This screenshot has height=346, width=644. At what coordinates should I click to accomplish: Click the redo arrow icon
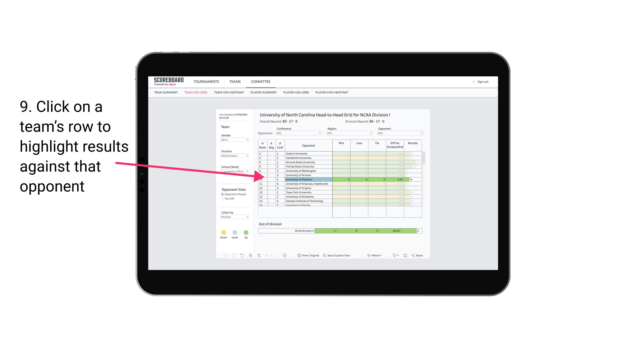click(x=232, y=256)
